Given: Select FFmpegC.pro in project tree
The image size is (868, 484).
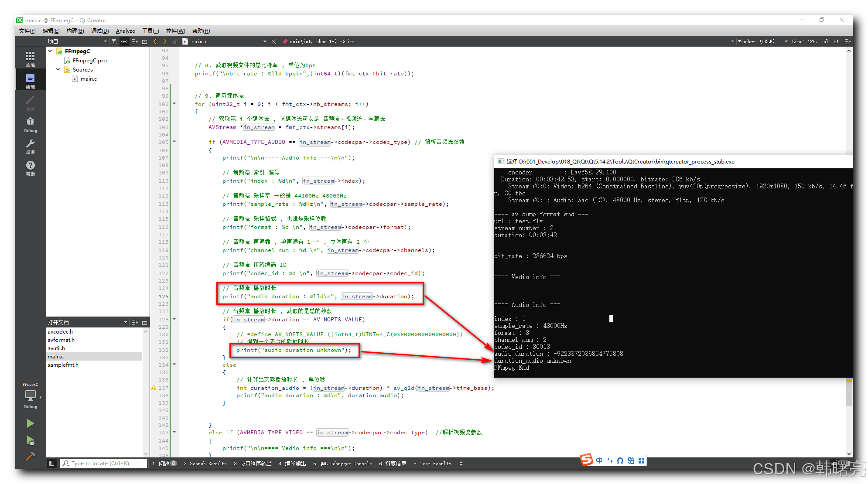Looking at the screenshot, I should coord(89,60).
